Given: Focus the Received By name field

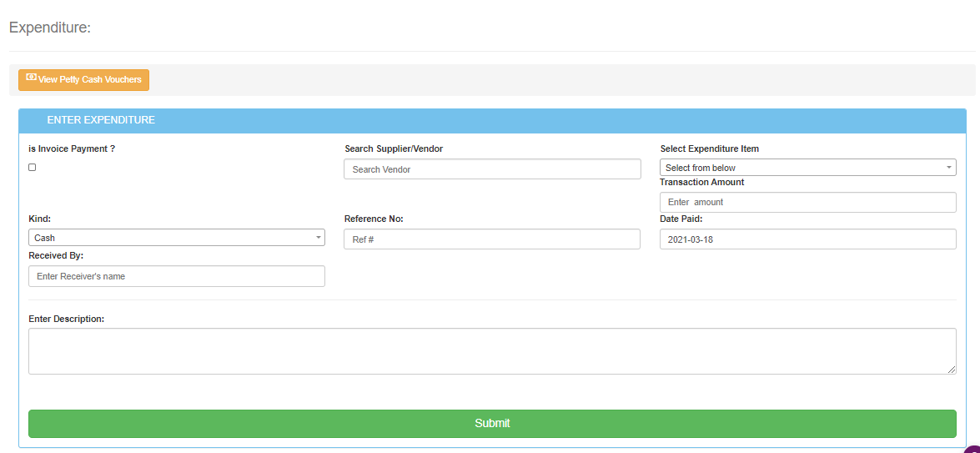Looking at the screenshot, I should [x=177, y=276].
